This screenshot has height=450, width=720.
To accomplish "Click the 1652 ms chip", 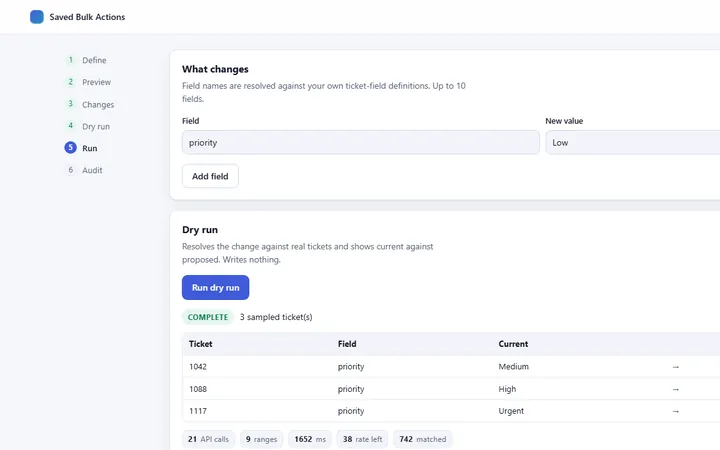I will point(310,439).
